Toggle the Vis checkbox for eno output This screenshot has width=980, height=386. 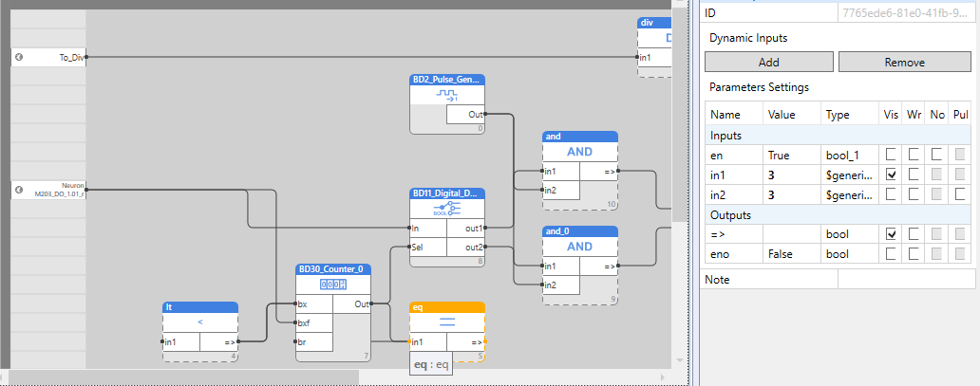pos(891,254)
